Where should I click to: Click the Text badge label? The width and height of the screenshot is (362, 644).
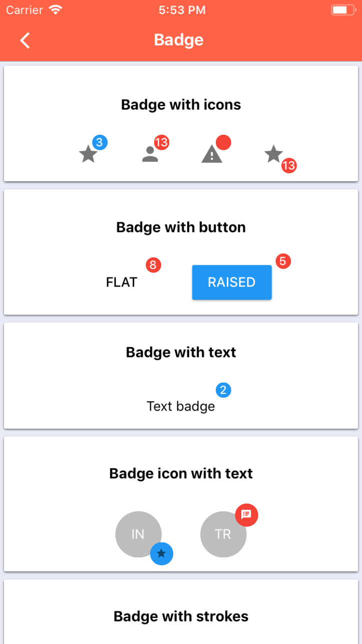point(181,406)
